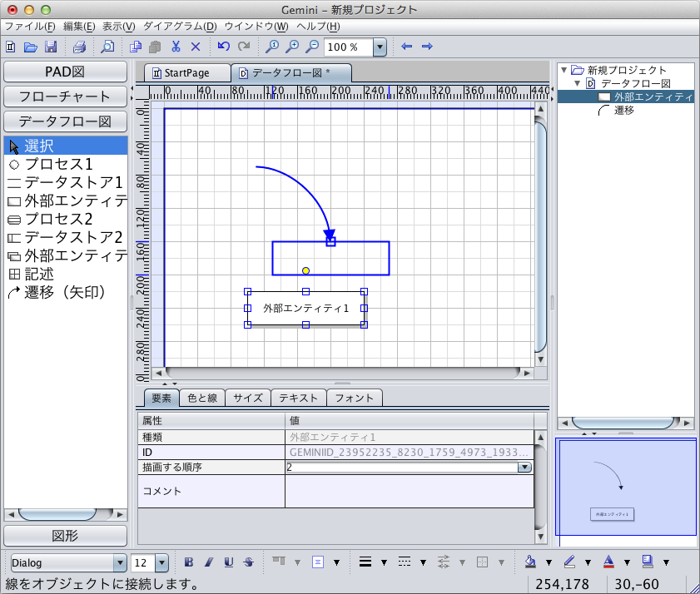Print the current diagram
The width and height of the screenshot is (700, 594).
tap(79, 47)
